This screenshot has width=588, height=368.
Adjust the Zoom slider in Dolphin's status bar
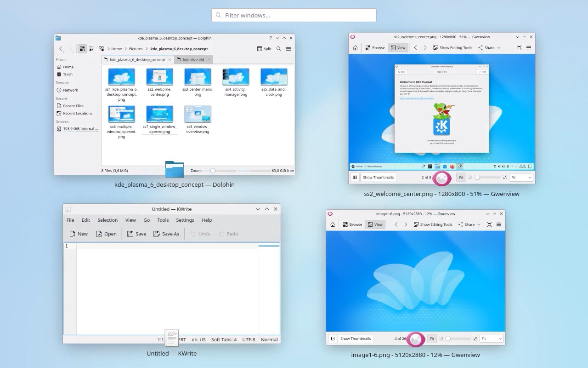[219, 171]
